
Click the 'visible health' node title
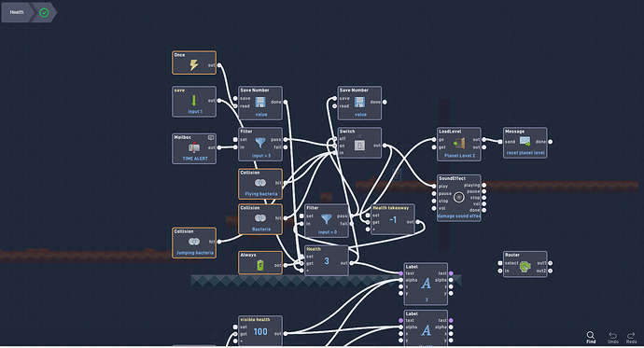click(x=255, y=320)
